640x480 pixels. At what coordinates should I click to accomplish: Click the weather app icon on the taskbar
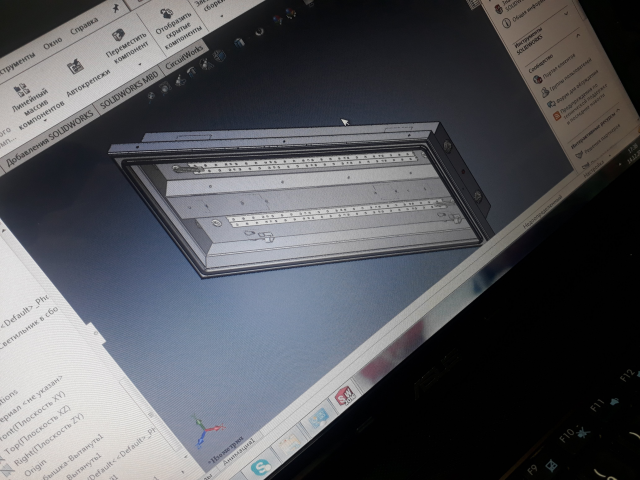pos(319,419)
